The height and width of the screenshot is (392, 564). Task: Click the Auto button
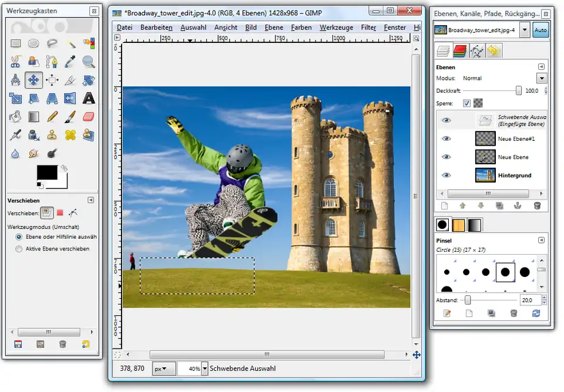tap(541, 31)
